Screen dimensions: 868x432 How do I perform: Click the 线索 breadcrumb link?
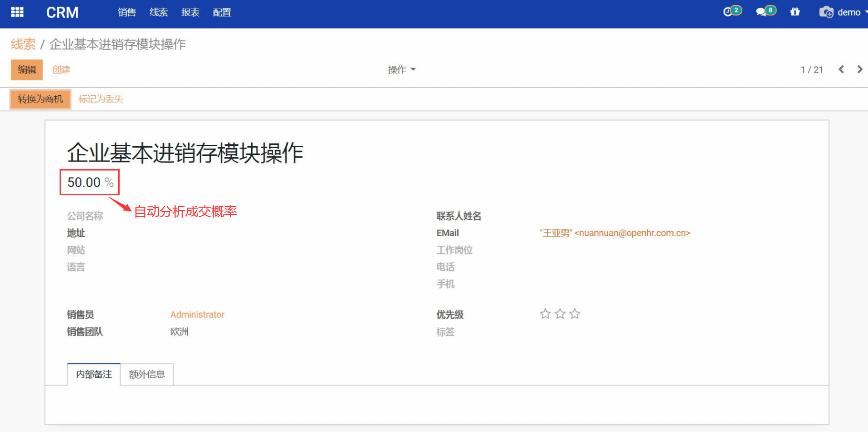[23, 44]
